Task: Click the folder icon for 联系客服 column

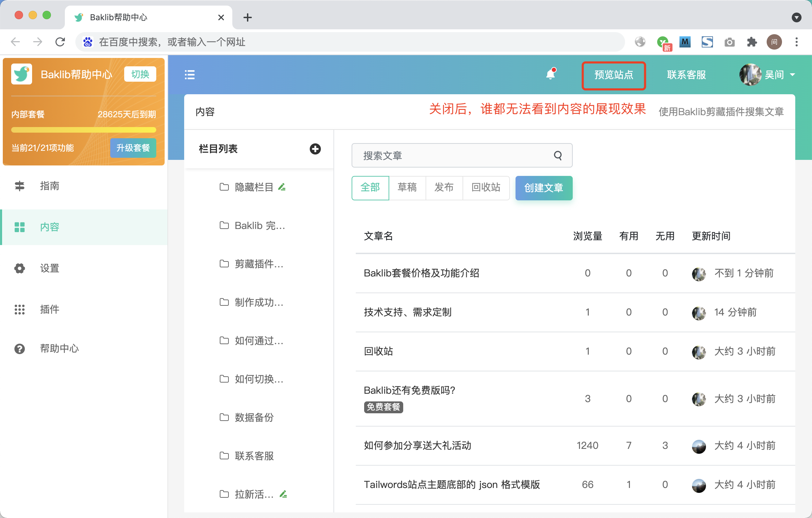Action: coord(224,456)
